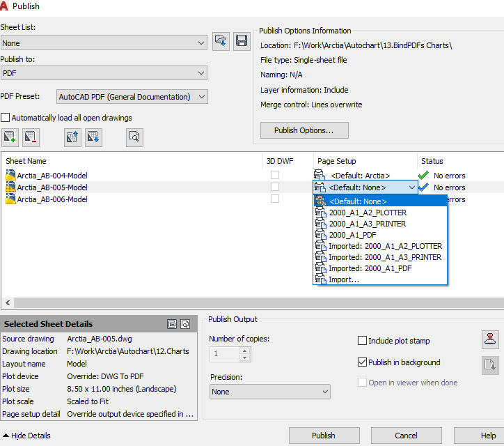
Task: Check 3D DWF box for Arctia_AB-004-Model
Action: tap(275, 175)
